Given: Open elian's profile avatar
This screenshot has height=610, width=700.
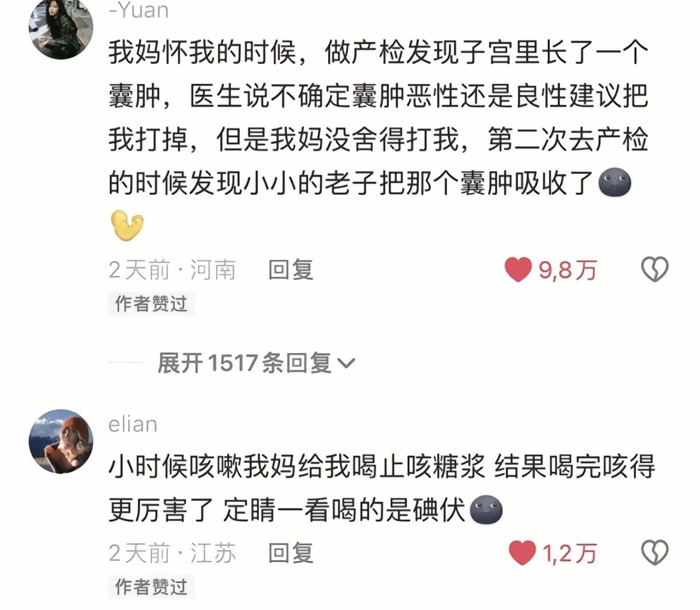Looking at the screenshot, I should [x=61, y=441].
